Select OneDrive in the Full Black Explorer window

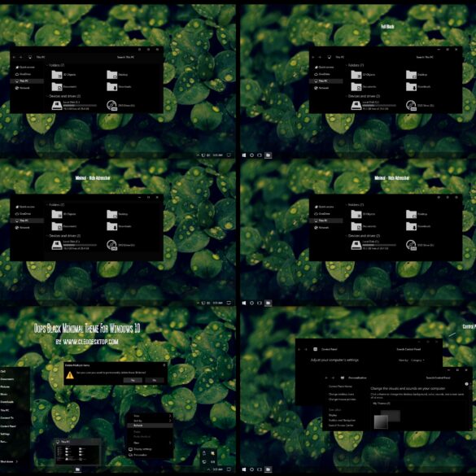click(322, 74)
